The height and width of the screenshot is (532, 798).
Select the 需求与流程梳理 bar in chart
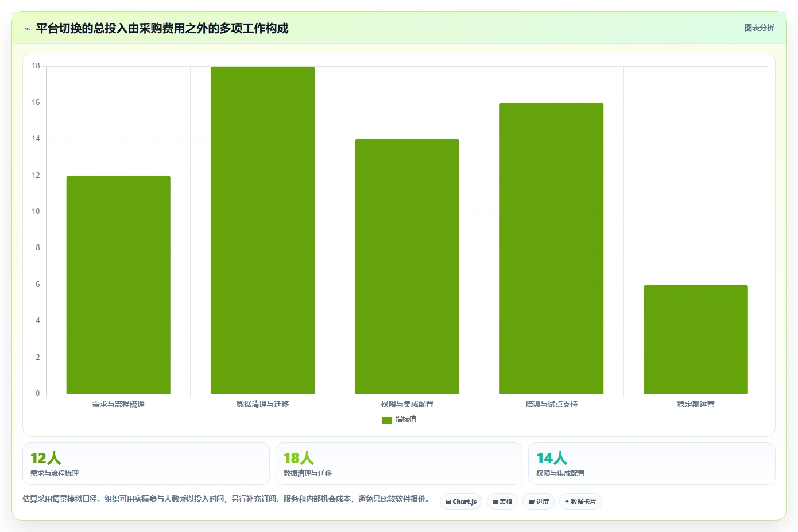pos(118,285)
